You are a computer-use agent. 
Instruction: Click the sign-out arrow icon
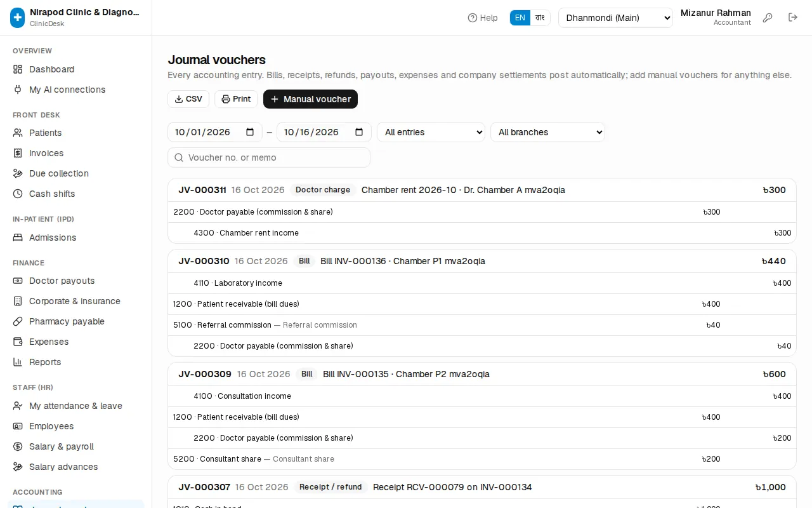(x=793, y=18)
